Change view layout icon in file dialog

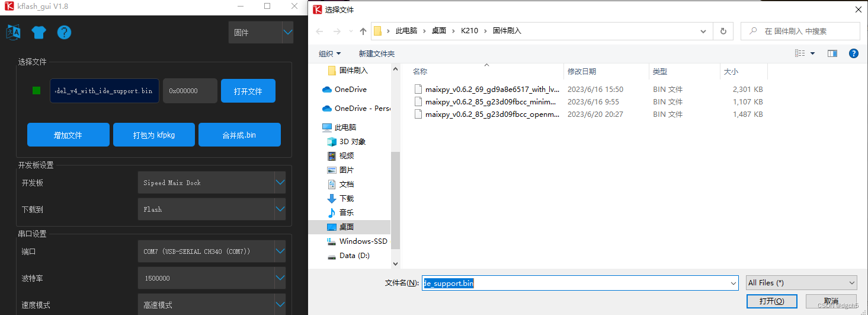pyautogui.click(x=800, y=53)
